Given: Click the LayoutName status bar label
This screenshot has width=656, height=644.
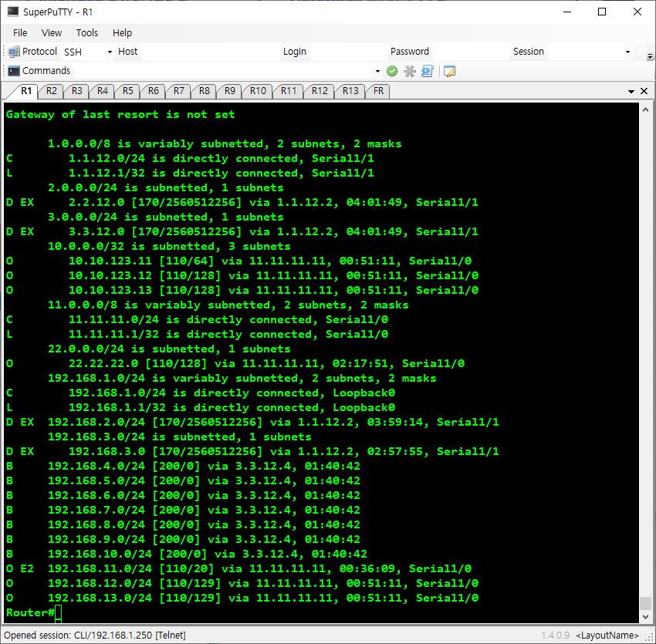Looking at the screenshot, I should pyautogui.click(x=607, y=636).
